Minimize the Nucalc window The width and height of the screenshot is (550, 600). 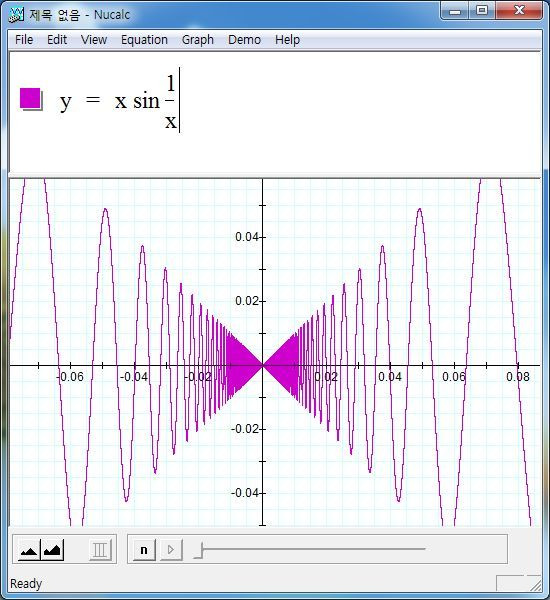click(x=455, y=11)
